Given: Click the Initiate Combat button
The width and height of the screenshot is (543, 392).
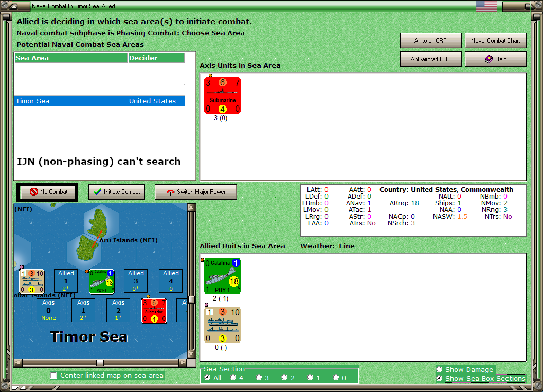Looking at the screenshot, I should 117,192.
